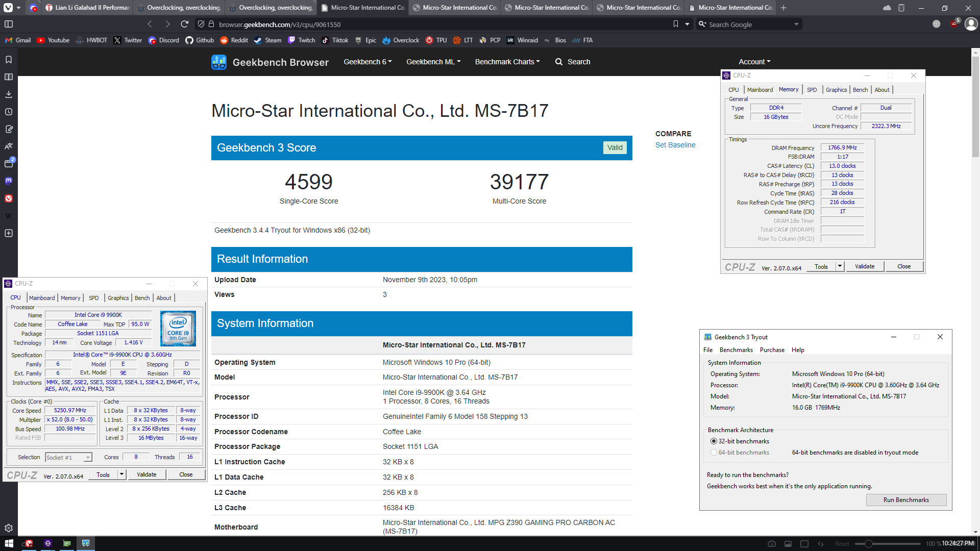Open Socket #1 selection dropdown in CPU-Z
The image size is (980, 551).
tap(68, 458)
